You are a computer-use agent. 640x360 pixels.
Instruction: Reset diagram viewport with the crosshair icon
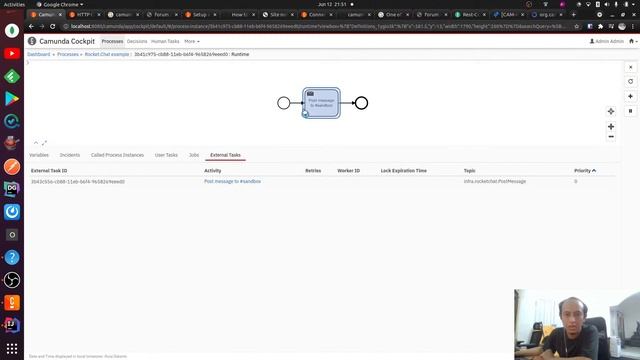click(611, 111)
